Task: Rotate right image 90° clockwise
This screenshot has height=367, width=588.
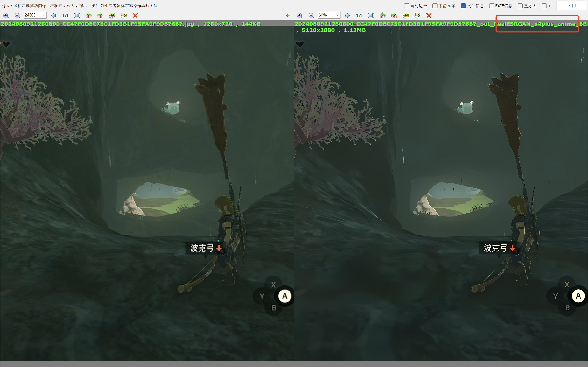Action: point(394,16)
